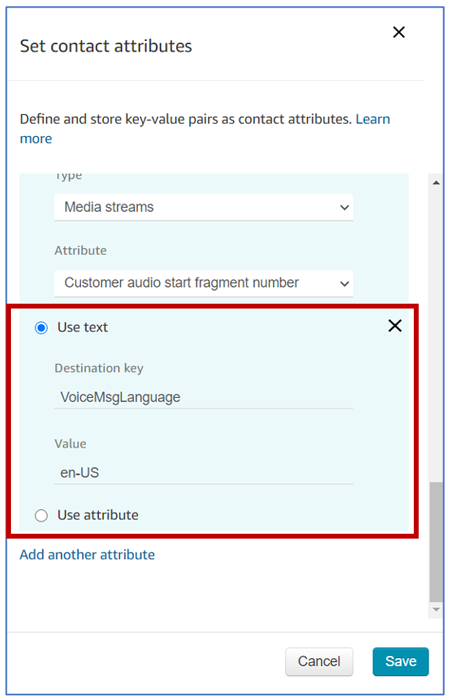The width and height of the screenshot is (450, 700).
Task: Click the chevron on the Media streams dropdown
Action: (344, 208)
